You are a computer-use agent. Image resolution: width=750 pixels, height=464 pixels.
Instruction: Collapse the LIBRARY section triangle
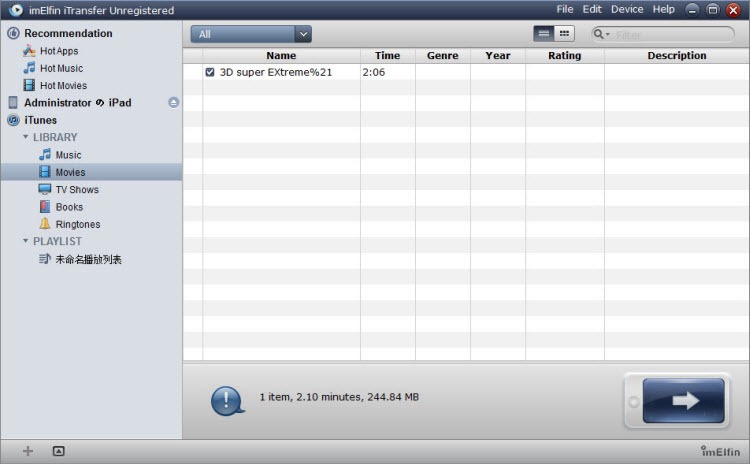pyautogui.click(x=25, y=137)
